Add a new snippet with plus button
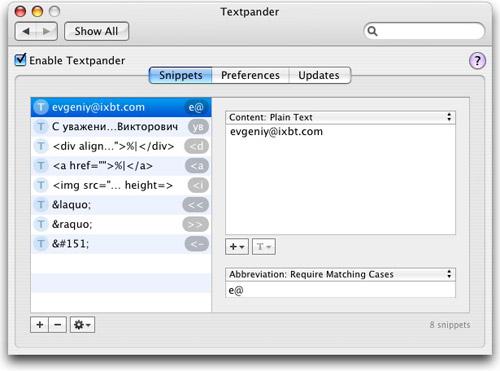Image resolution: width=500 pixels, height=371 pixels. click(40, 325)
